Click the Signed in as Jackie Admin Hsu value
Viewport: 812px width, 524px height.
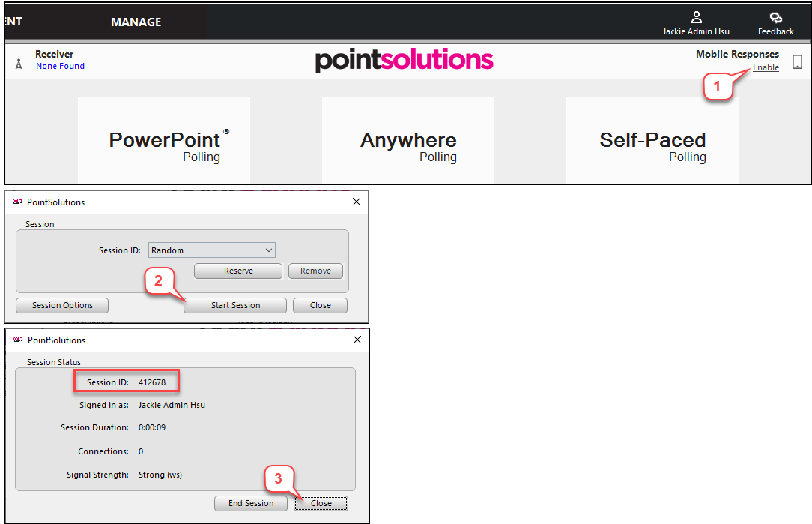(x=172, y=405)
